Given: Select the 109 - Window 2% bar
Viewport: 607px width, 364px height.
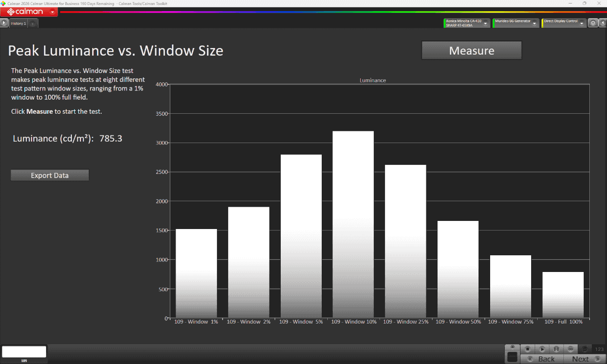Looking at the screenshot, I should (x=249, y=262).
